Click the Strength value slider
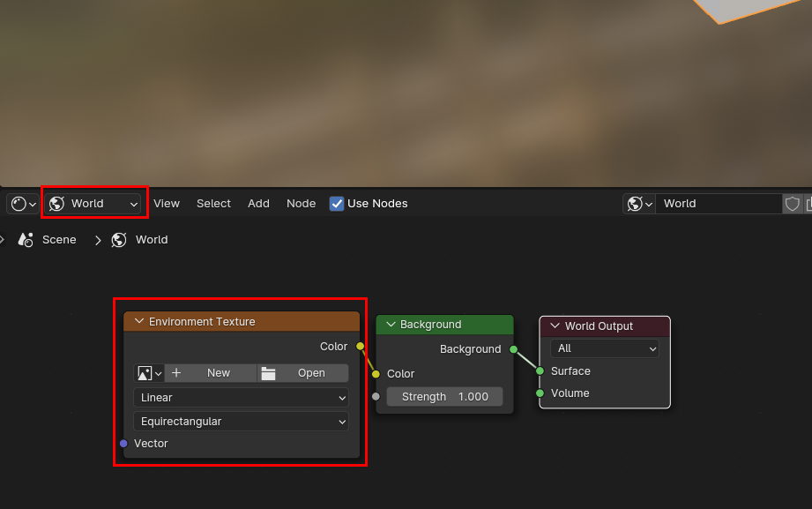812x509 pixels. point(444,397)
